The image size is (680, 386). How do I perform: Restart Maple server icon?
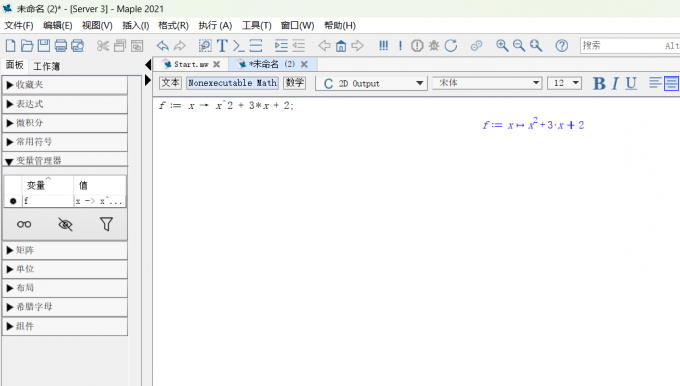(x=451, y=46)
